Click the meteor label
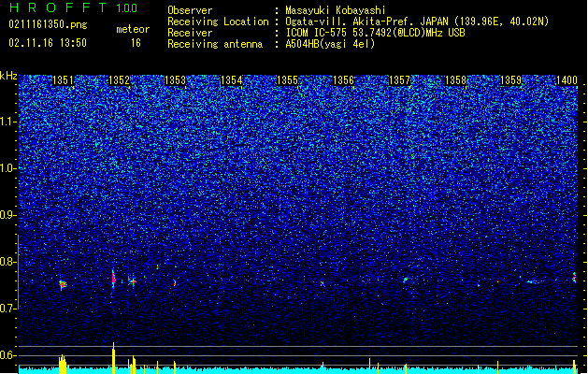588x374 pixels. pyautogui.click(x=133, y=29)
